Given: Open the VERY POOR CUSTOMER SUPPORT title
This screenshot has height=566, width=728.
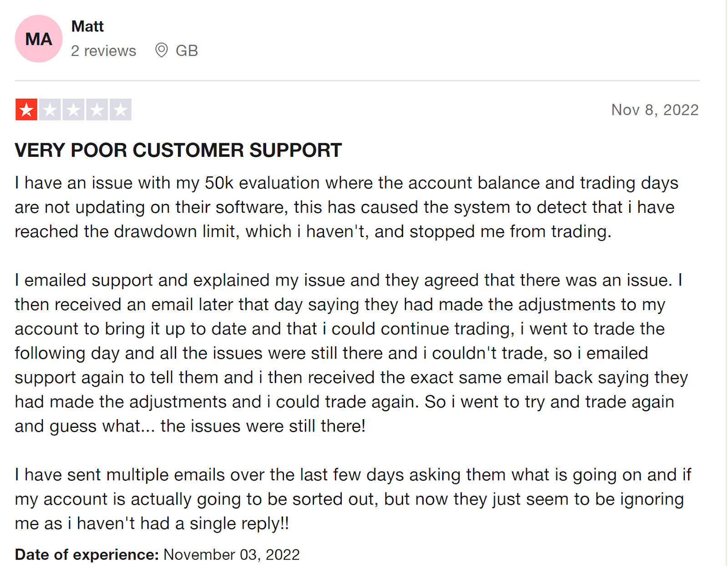Looking at the screenshot, I should pyautogui.click(x=178, y=150).
